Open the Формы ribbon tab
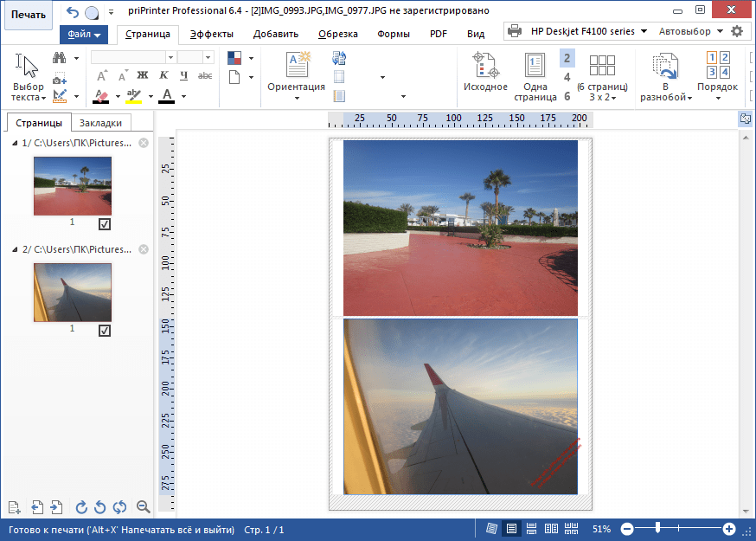Image resolution: width=756 pixels, height=541 pixels. (x=394, y=34)
